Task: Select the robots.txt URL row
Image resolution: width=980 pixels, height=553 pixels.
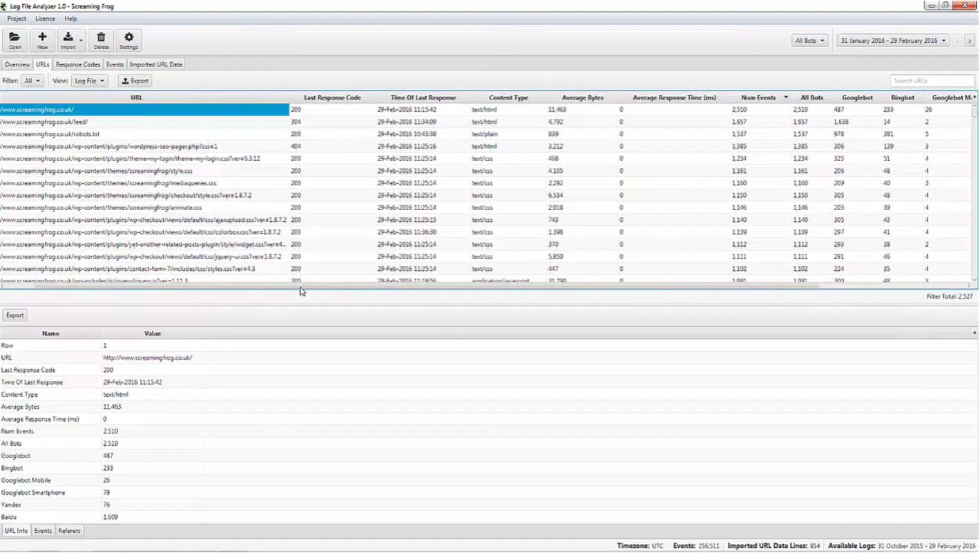Action: tap(486, 134)
